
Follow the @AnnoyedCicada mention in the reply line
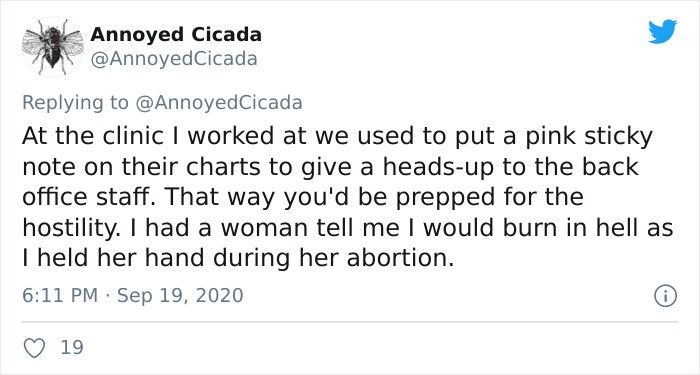pos(218,103)
